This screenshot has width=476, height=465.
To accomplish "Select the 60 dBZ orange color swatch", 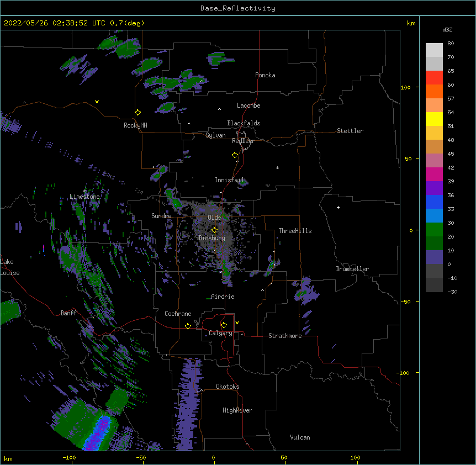I will (x=434, y=91).
